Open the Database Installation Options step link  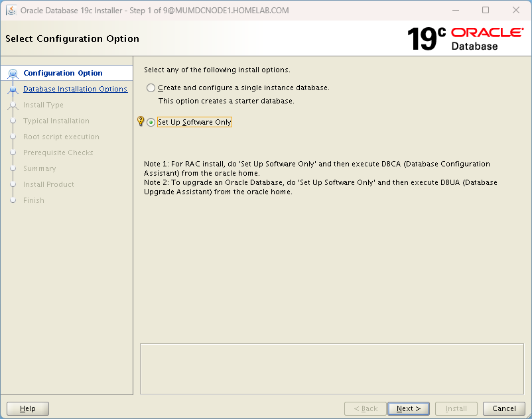pos(75,90)
